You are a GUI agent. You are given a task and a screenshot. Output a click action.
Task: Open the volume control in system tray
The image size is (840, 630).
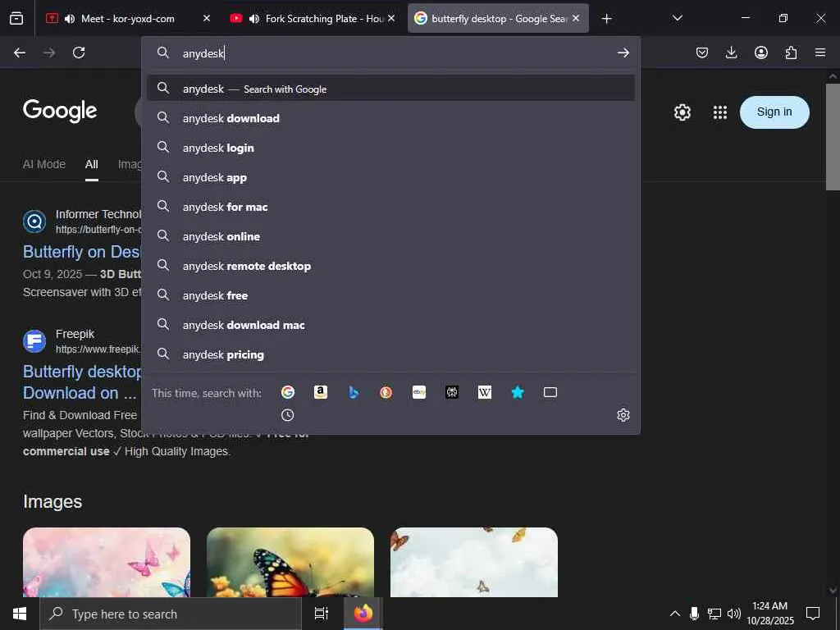point(734,614)
